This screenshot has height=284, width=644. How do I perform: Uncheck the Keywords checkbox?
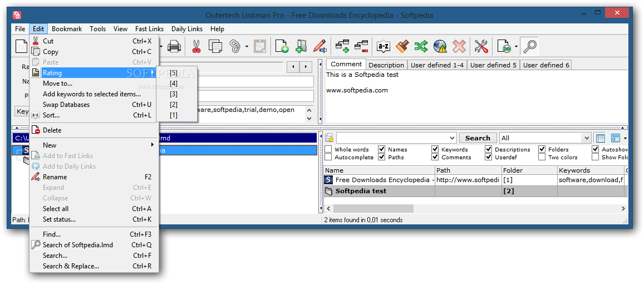435,149
